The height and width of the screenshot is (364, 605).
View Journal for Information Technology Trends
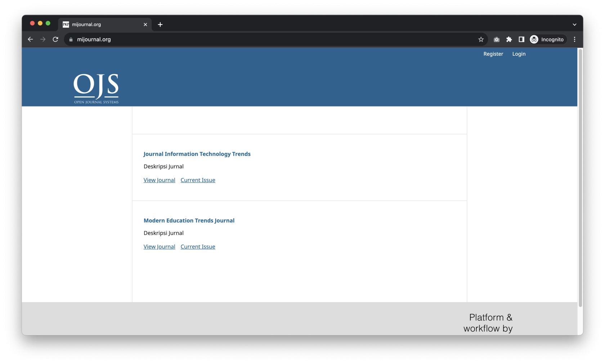159,180
